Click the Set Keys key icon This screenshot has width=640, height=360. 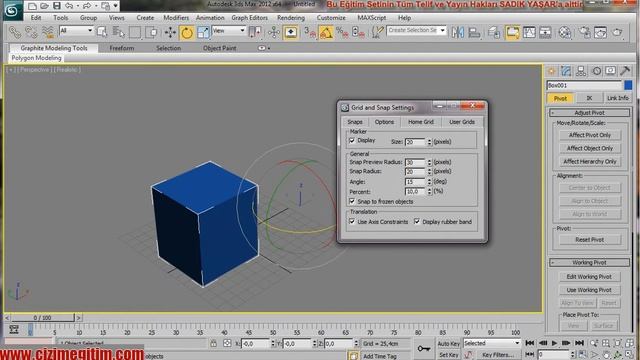tap(424, 349)
